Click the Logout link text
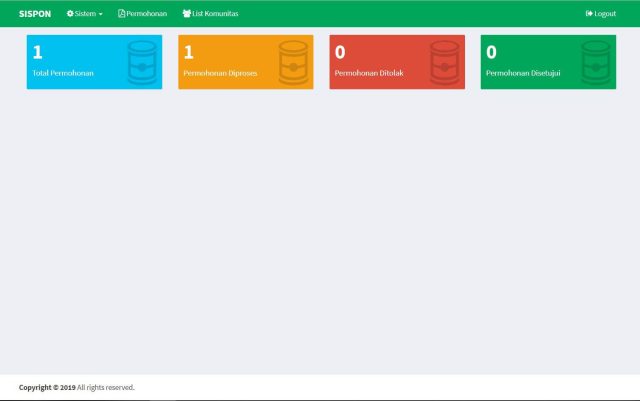 (x=605, y=14)
